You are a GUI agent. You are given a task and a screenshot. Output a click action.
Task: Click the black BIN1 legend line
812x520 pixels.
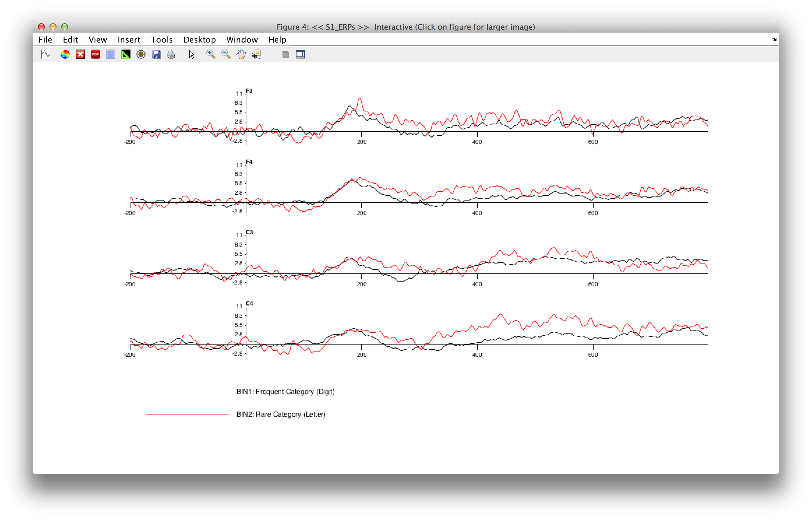(x=188, y=392)
